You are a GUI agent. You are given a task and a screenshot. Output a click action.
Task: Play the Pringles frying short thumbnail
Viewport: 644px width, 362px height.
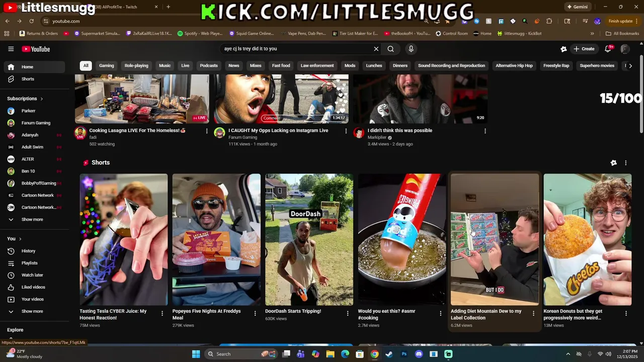pos(402,239)
